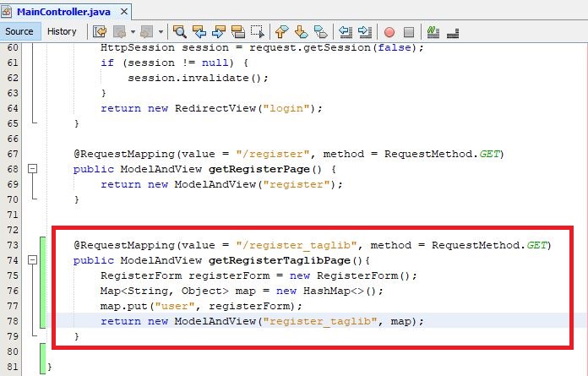Click Shift Line Right icon
The width and height of the screenshot is (588, 376).
365,32
